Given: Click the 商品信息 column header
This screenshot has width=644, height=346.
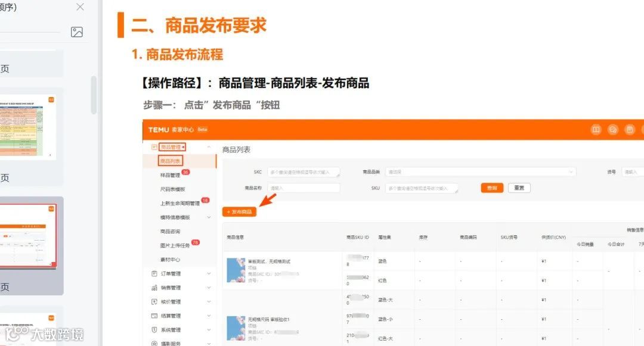Looking at the screenshot, I should pyautogui.click(x=236, y=238).
